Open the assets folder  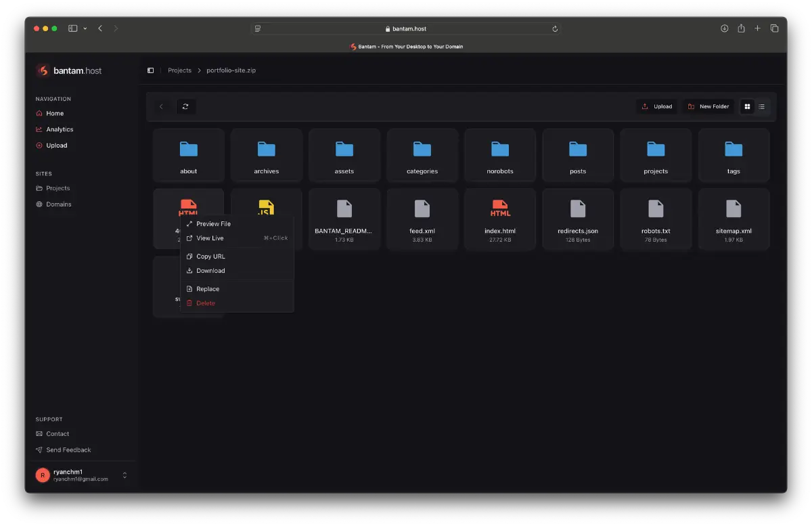(344, 156)
